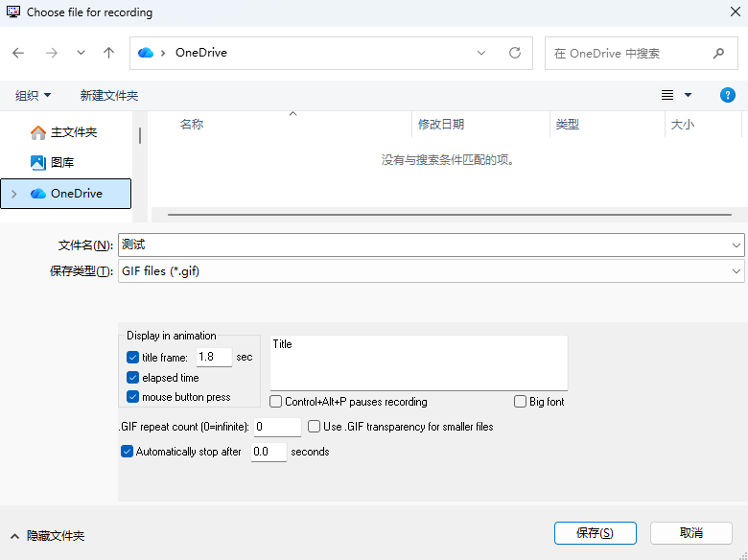Toggle Use .GIF transparency for smaller files
Screen dimensions: 748x560
point(314,427)
